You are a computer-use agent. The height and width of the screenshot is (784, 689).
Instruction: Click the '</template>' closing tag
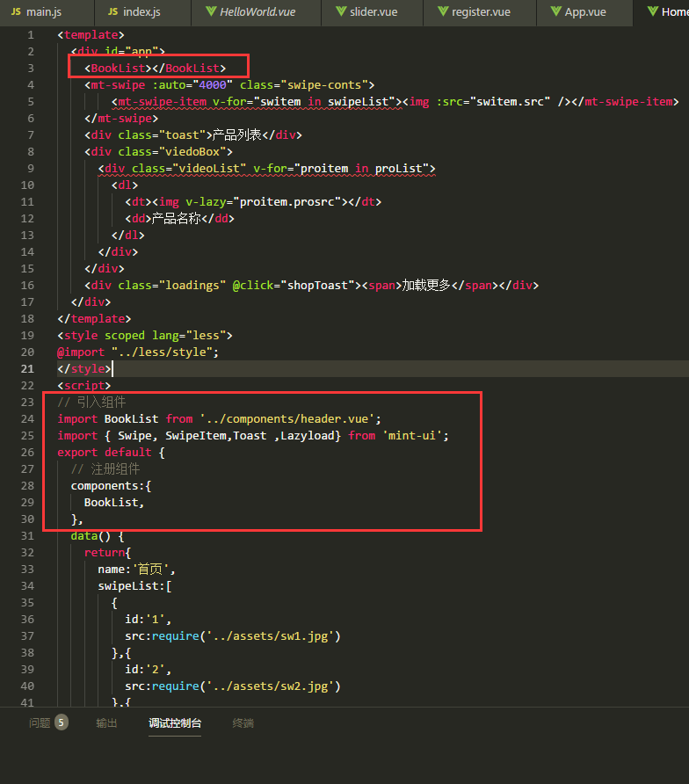pyautogui.click(x=94, y=318)
